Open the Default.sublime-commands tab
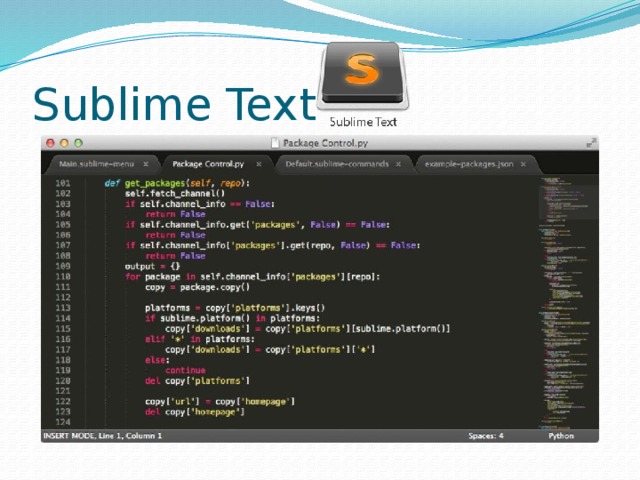Image resolution: width=640 pixels, height=480 pixels. pos(337,164)
